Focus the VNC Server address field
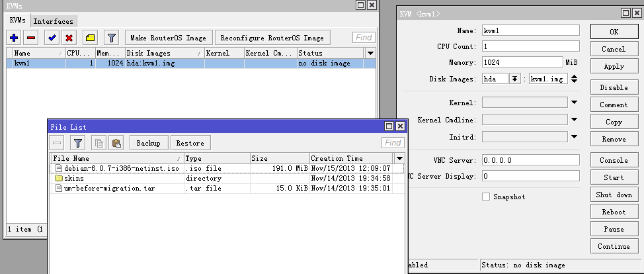Image resolution: width=644 pixels, height=274 pixels. 531,160
